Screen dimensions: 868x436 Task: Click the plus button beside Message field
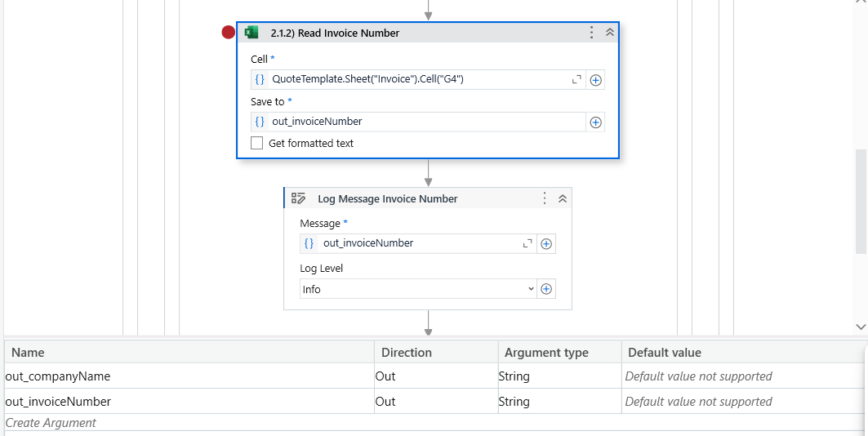pos(547,243)
